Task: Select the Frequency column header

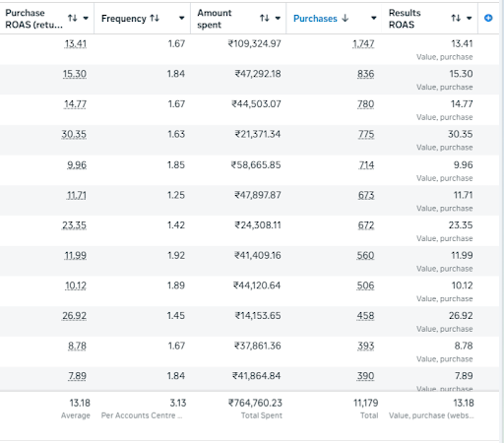Action: 124,19
